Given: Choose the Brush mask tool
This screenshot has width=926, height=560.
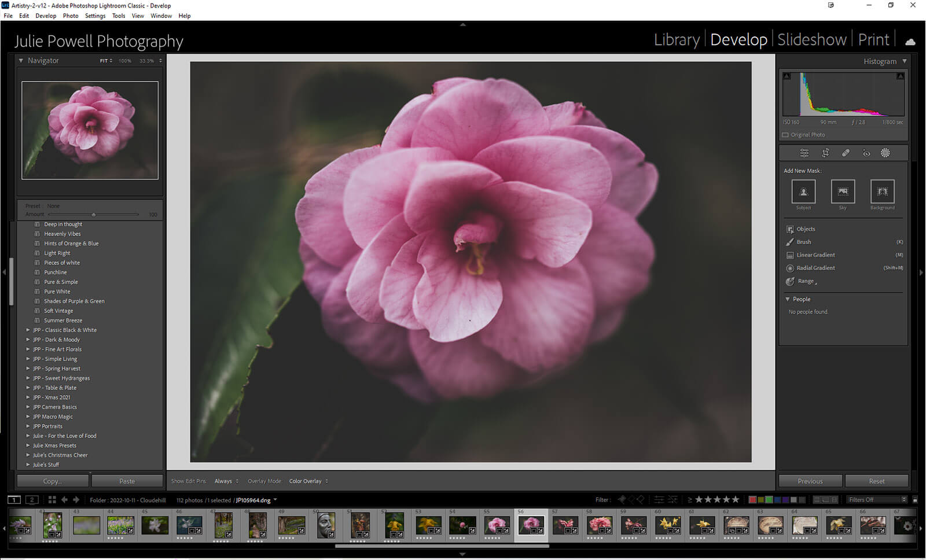Looking at the screenshot, I should [803, 242].
